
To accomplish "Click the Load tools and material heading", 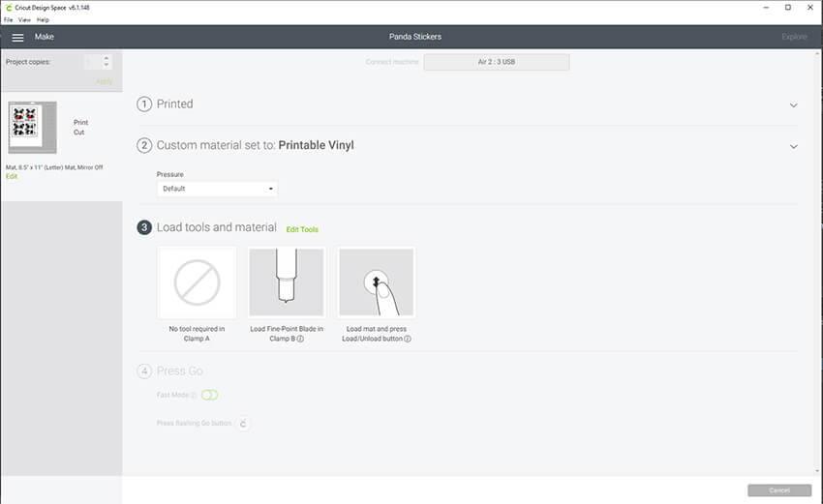I will click(x=216, y=227).
